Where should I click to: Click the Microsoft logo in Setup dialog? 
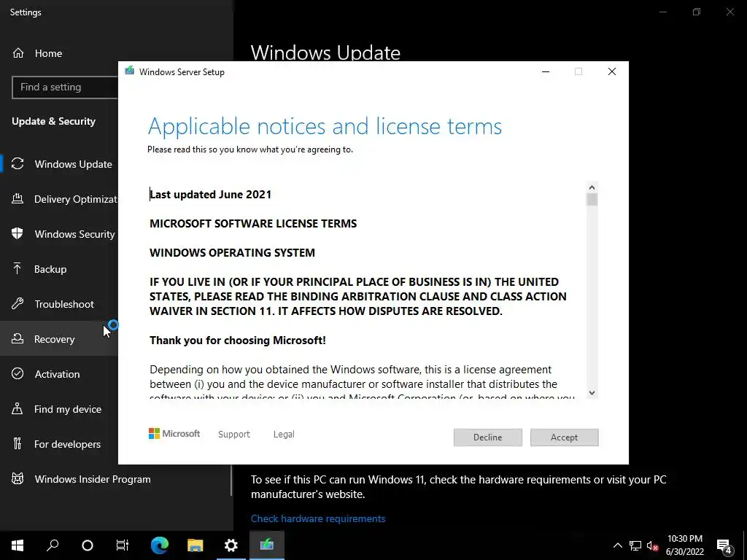coord(174,433)
